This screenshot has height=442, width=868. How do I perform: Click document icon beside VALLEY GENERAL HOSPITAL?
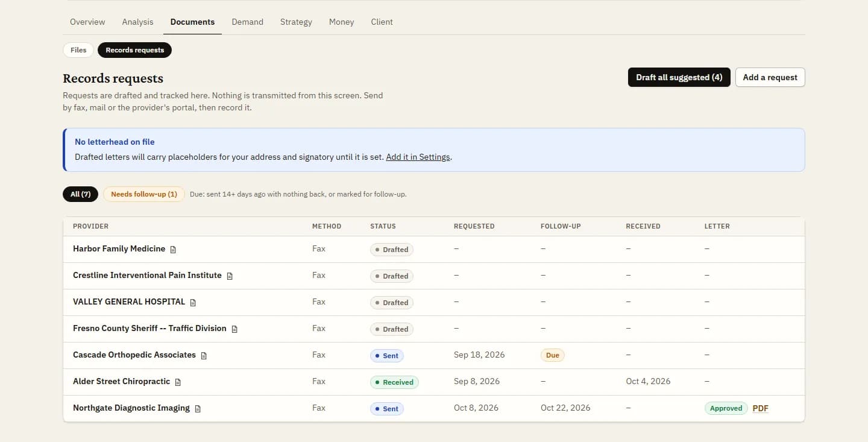click(x=193, y=302)
